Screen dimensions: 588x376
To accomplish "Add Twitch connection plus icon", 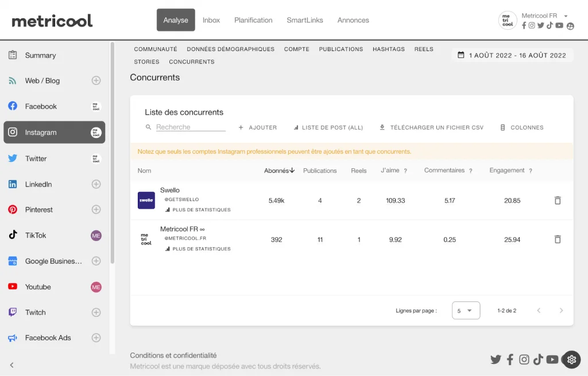I will [x=96, y=312].
